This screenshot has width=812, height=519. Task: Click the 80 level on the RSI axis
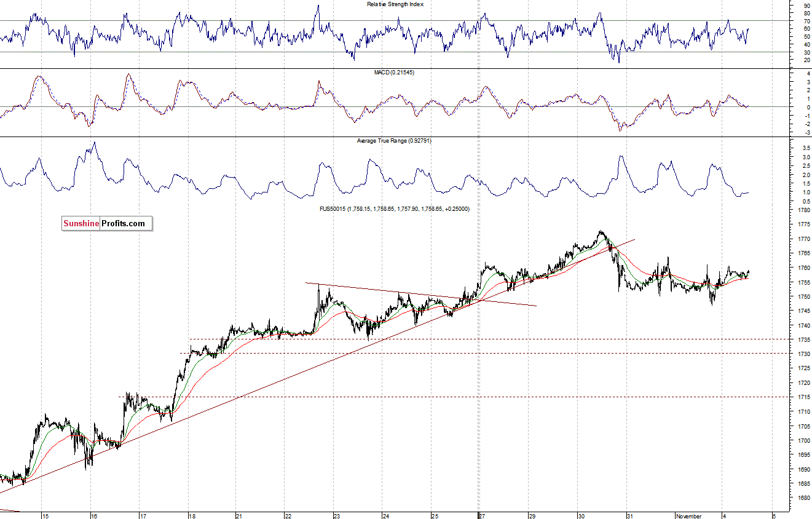pyautogui.click(x=806, y=14)
